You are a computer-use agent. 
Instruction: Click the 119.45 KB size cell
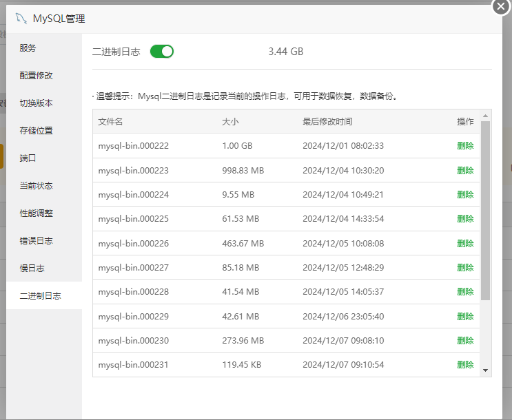[x=242, y=364]
